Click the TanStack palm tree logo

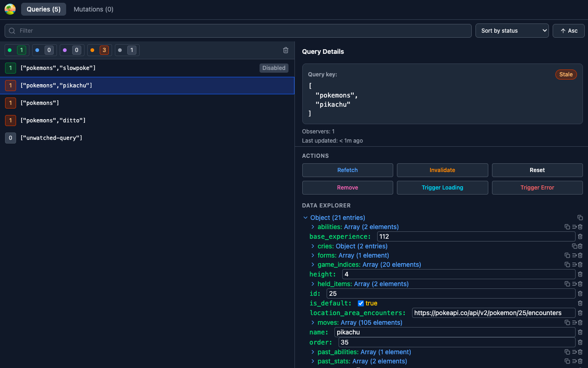click(10, 9)
